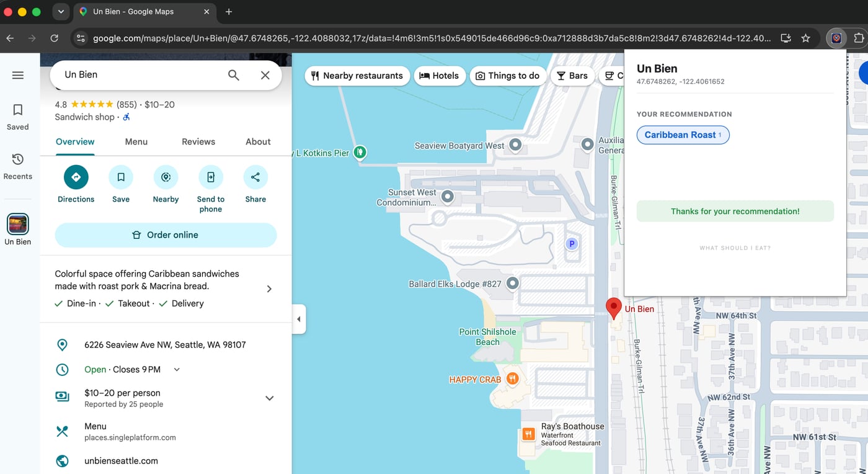Viewport: 868px width, 474px height.
Task: Click the search magnifier icon
Action: pos(234,75)
